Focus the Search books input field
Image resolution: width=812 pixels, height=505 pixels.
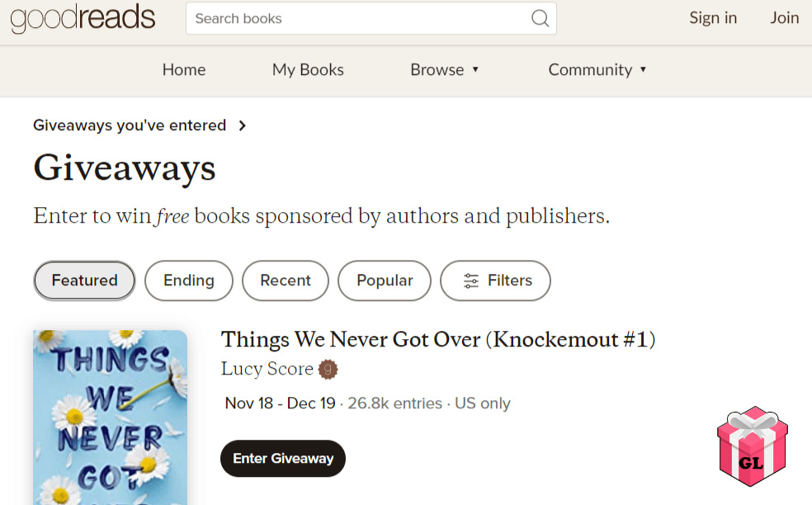click(357, 18)
